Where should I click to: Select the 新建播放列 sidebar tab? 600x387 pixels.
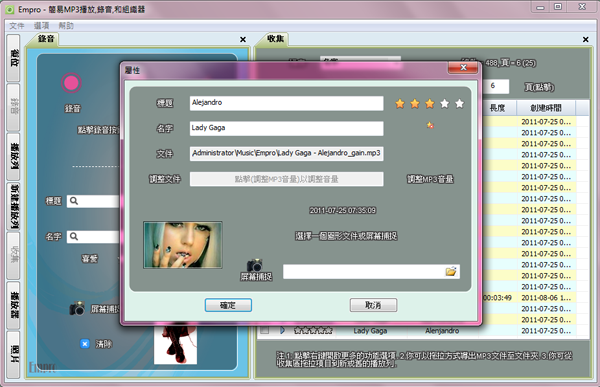[14, 206]
